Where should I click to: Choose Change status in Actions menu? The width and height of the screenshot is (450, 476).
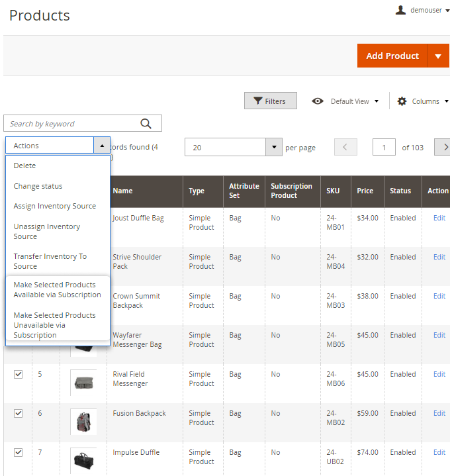(38, 186)
